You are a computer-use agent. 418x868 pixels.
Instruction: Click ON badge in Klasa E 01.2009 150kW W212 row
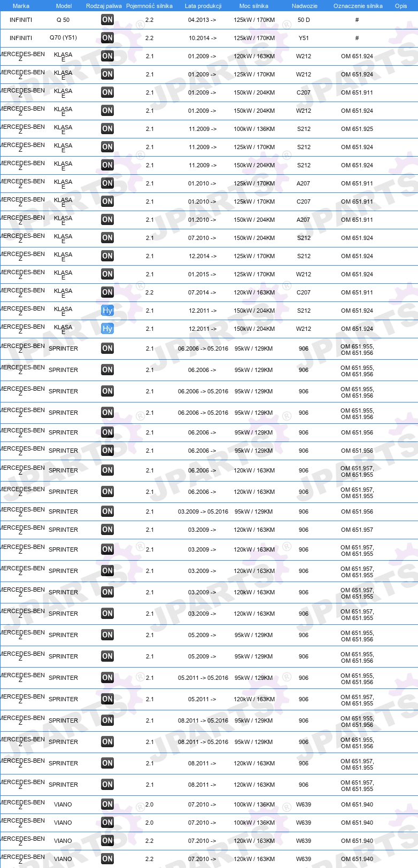click(x=107, y=111)
